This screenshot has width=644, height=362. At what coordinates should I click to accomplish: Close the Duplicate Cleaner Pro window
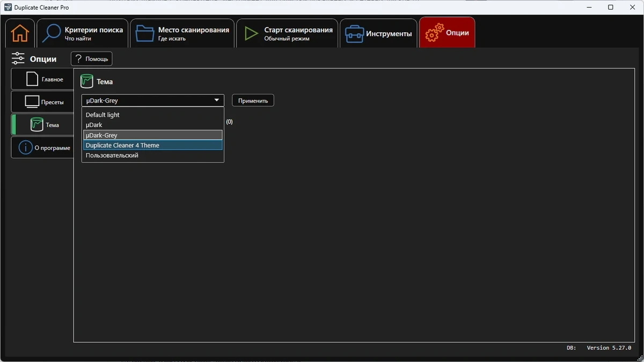pyautogui.click(x=633, y=8)
